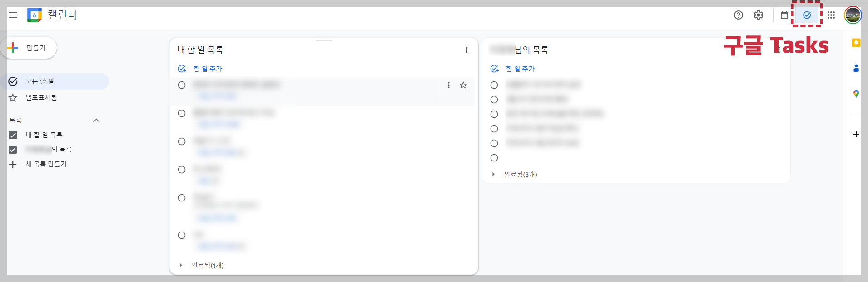Screen dimensions: 868x282
Task: Click the Google Calendar logo
Action: (x=35, y=15)
